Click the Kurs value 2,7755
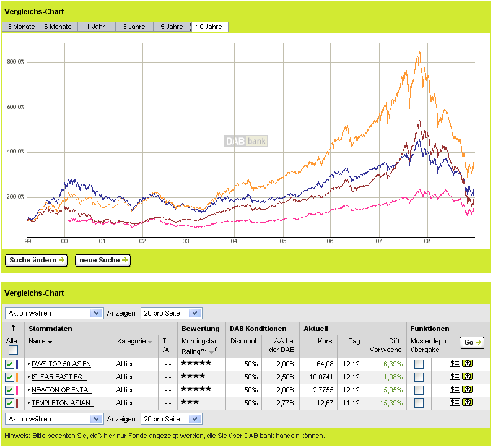Screen dimensions: 493x448 pos(324,392)
